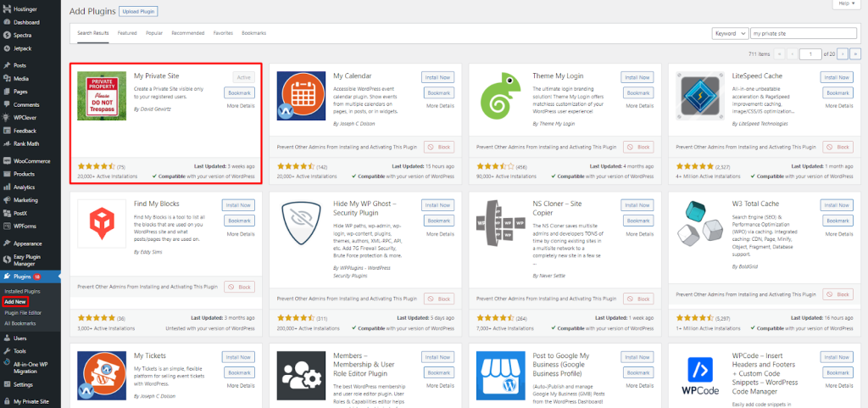Expand the Help dropdown
The width and height of the screenshot is (868, 408).
(848, 3)
